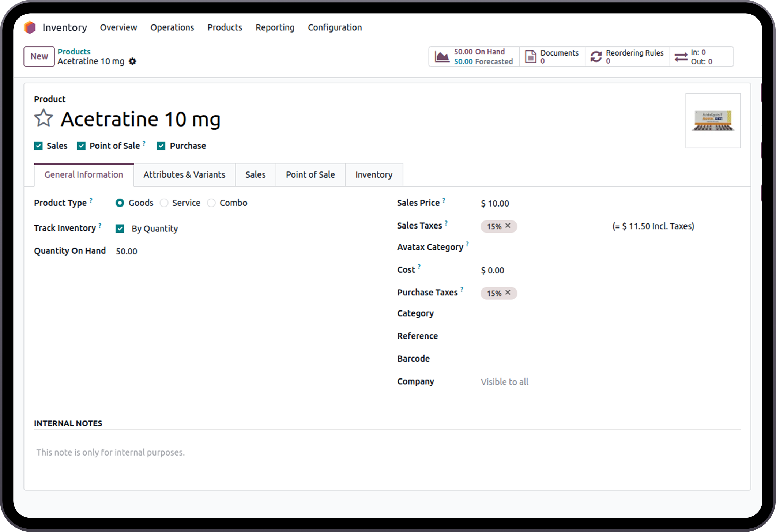Open the In: 0 Out: 0 stat button
This screenshot has width=776, height=532.
[702, 57]
